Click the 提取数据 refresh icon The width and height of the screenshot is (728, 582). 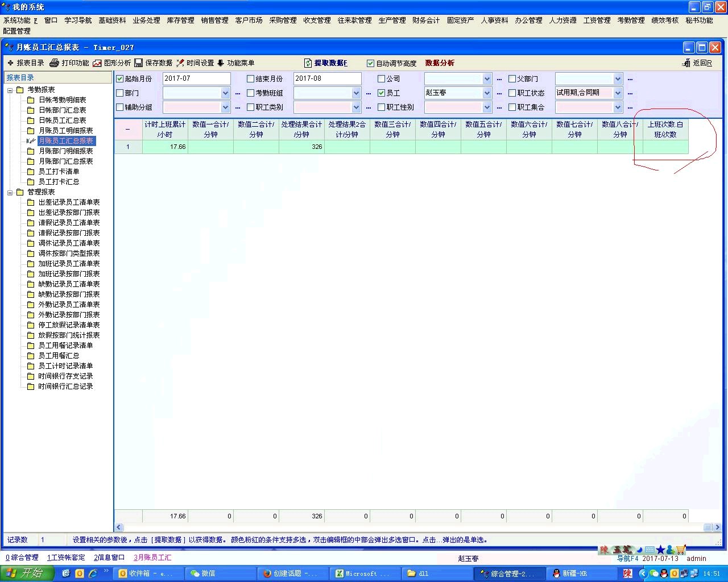pyautogui.click(x=308, y=63)
